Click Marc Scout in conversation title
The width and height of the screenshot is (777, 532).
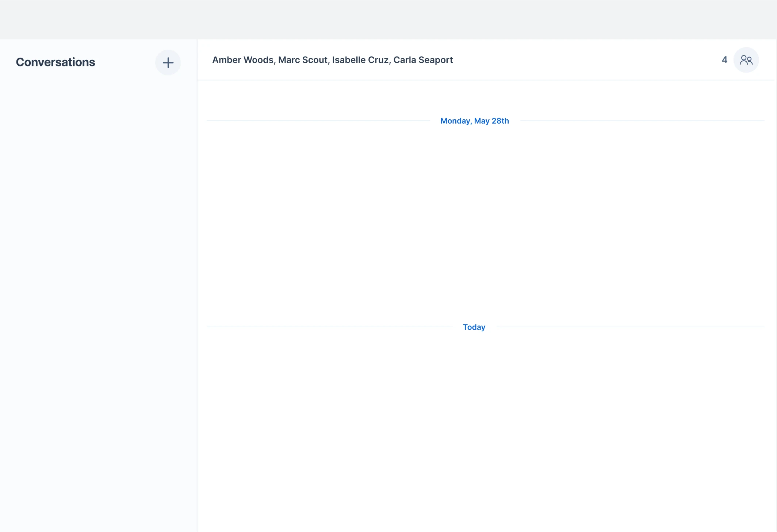[x=303, y=60]
